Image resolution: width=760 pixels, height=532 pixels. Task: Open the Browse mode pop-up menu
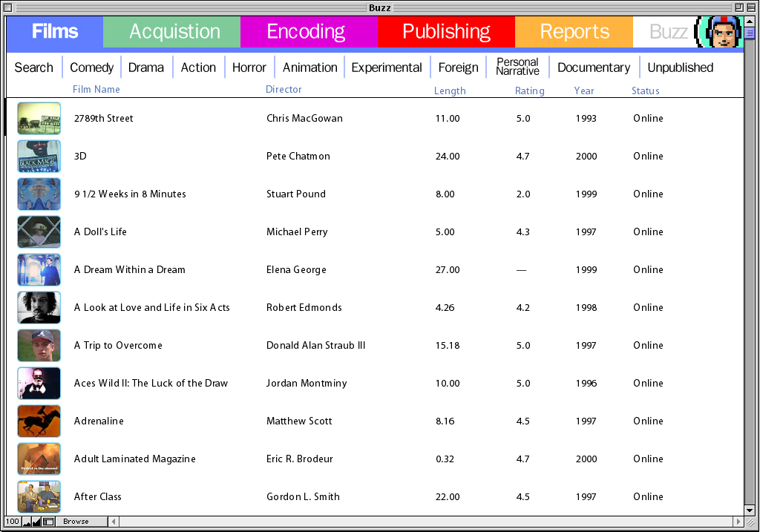coord(81,522)
